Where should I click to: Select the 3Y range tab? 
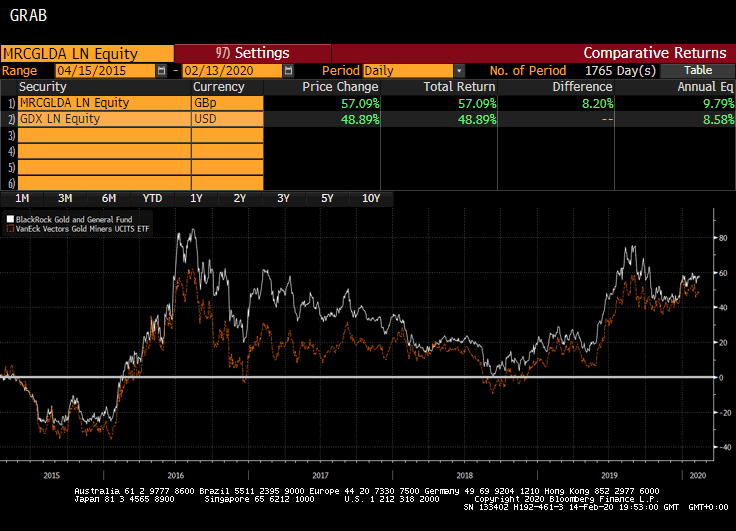[284, 199]
